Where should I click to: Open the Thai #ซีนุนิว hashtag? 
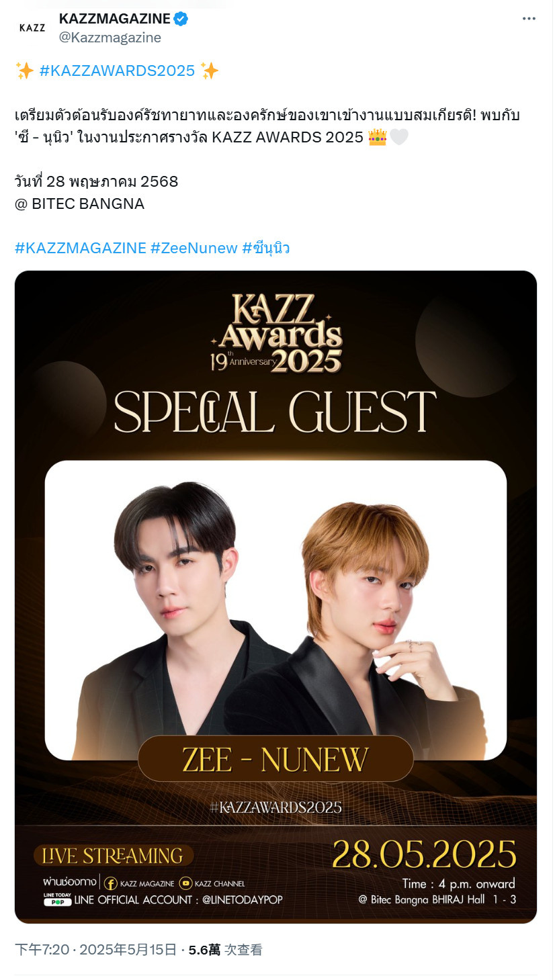266,248
